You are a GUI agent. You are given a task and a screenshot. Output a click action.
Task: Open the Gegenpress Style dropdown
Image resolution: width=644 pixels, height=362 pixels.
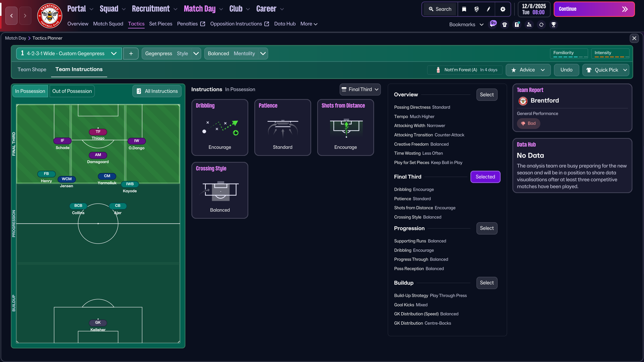(x=171, y=54)
